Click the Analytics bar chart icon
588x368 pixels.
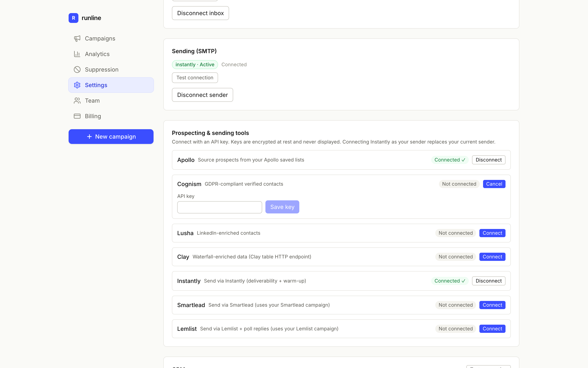click(x=77, y=54)
